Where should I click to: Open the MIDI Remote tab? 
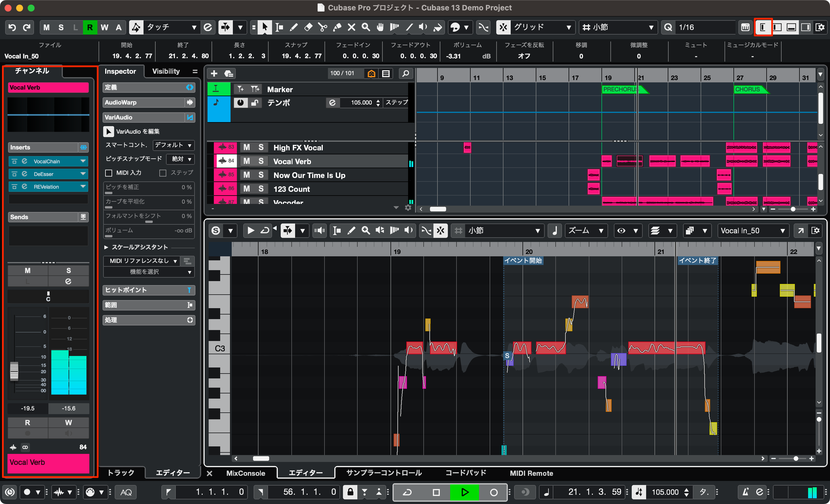[x=531, y=473]
